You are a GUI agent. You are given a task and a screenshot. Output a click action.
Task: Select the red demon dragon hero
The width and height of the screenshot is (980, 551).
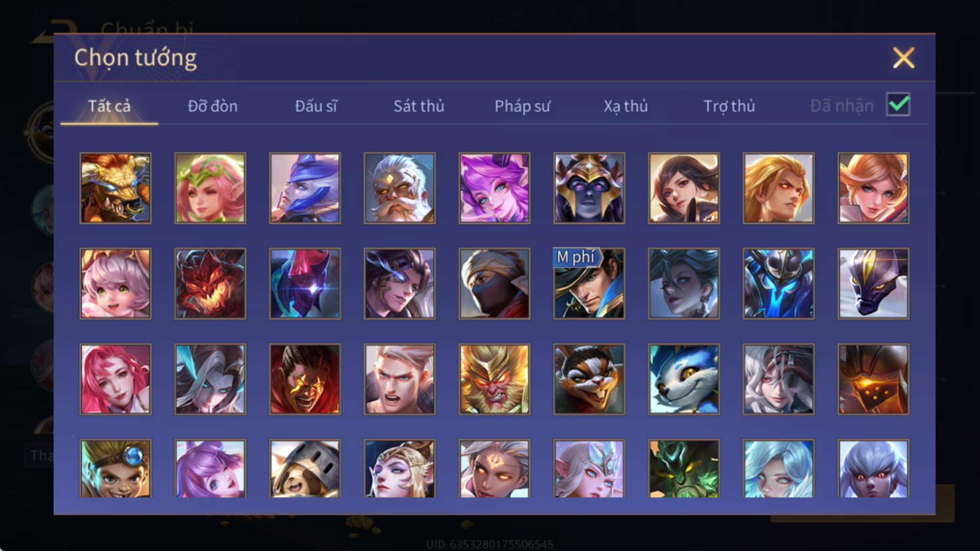click(x=210, y=284)
